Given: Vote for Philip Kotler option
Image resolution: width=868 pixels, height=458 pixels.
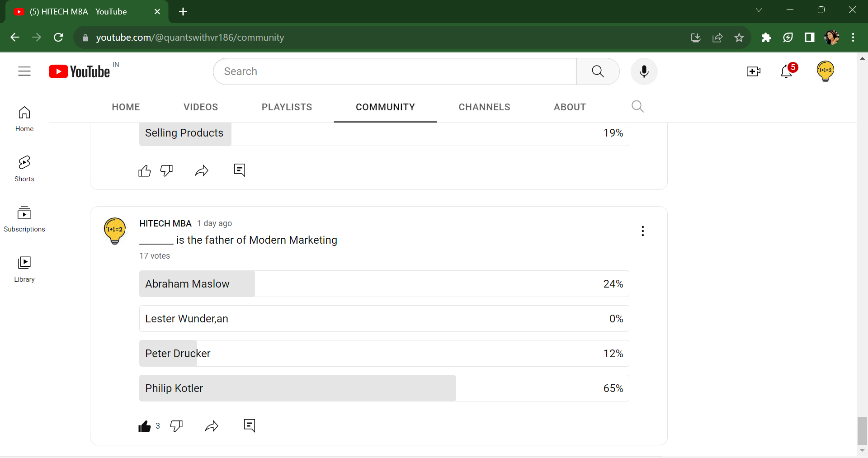Looking at the screenshot, I should [x=384, y=388].
